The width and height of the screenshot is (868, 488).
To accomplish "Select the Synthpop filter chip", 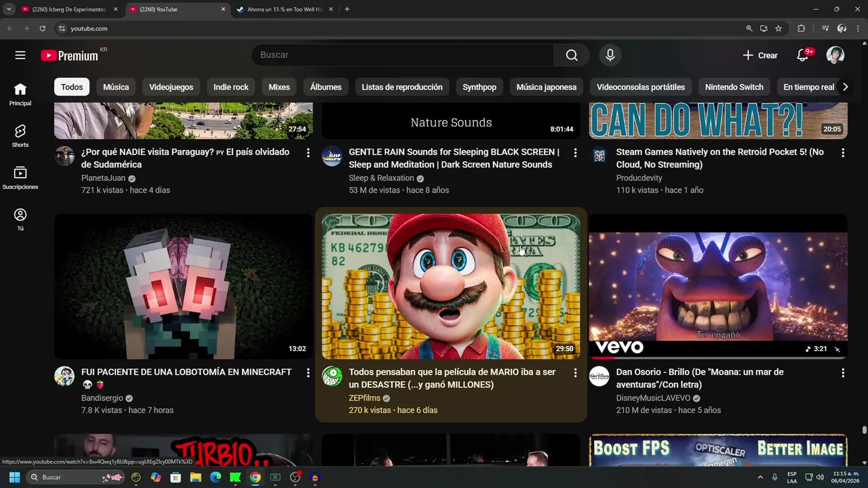I will click(479, 87).
